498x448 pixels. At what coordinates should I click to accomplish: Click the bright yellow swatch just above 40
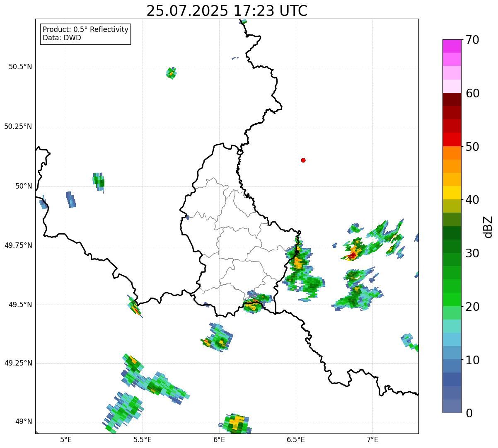coord(452,193)
